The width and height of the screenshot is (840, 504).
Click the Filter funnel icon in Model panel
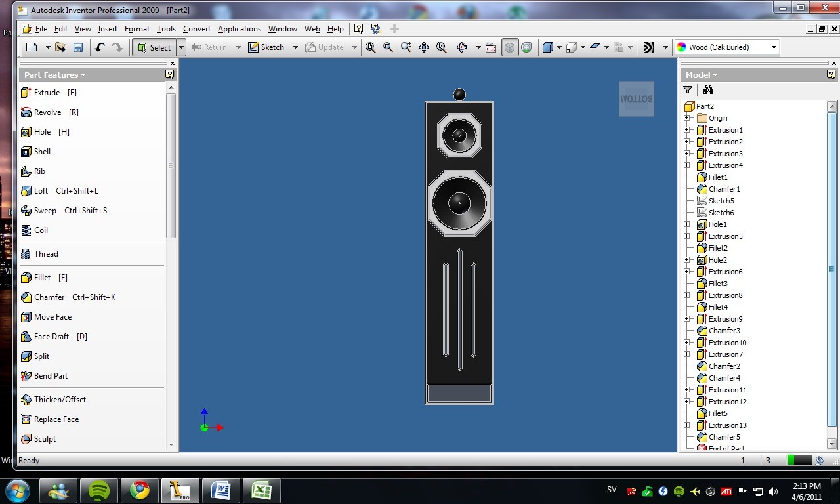[x=688, y=90]
